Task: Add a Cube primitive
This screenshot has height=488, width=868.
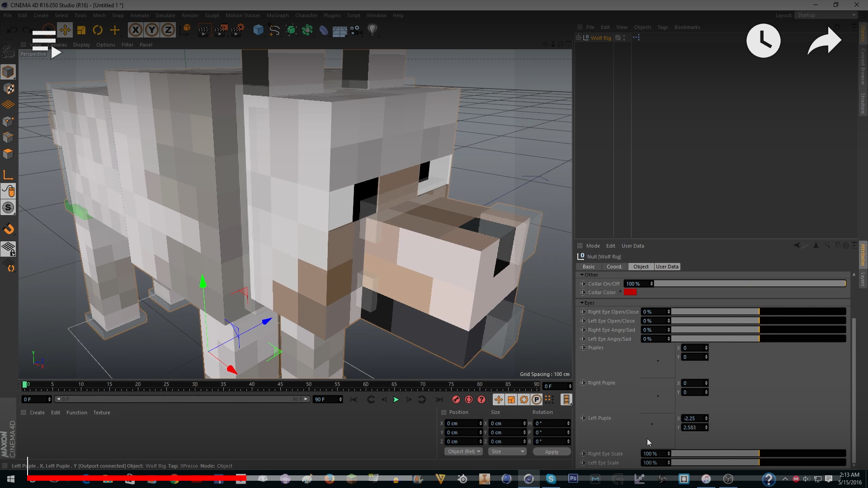Action: (x=258, y=30)
